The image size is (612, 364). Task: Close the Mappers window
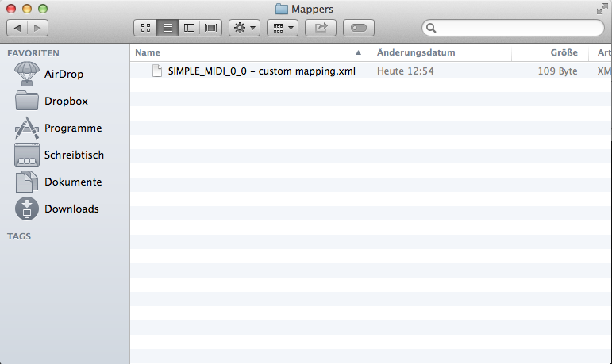[11, 9]
